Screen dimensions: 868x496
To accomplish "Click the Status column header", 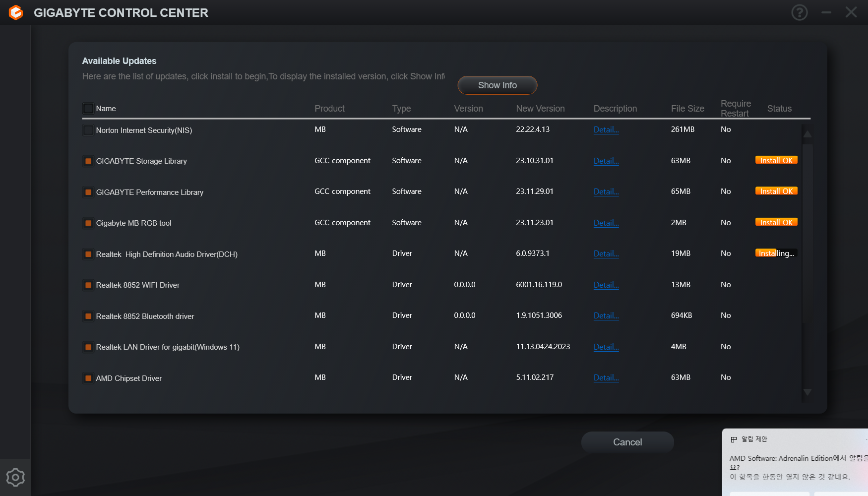I will tap(779, 109).
